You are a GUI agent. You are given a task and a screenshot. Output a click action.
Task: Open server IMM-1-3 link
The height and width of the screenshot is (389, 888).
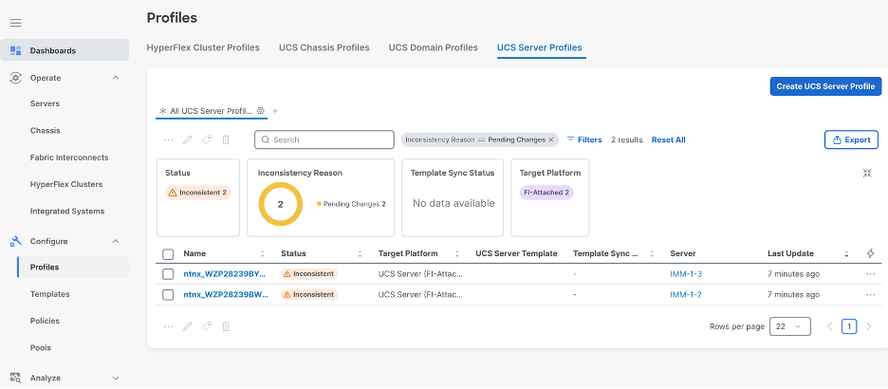(686, 274)
